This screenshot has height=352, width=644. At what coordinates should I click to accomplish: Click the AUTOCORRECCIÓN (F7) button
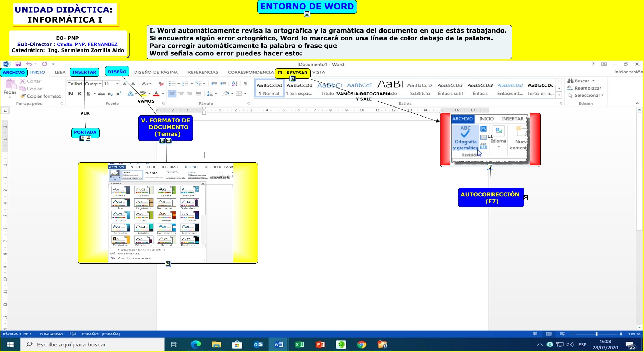[490, 197]
